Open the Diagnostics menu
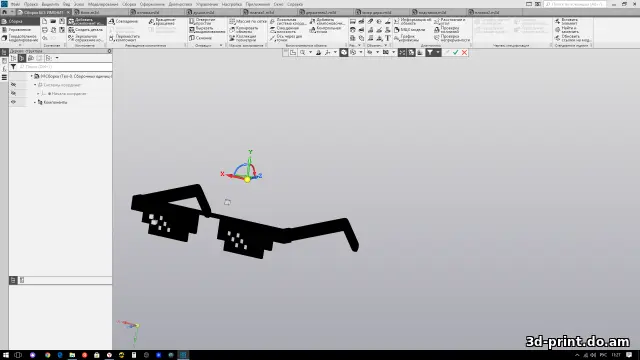 click(180, 4)
